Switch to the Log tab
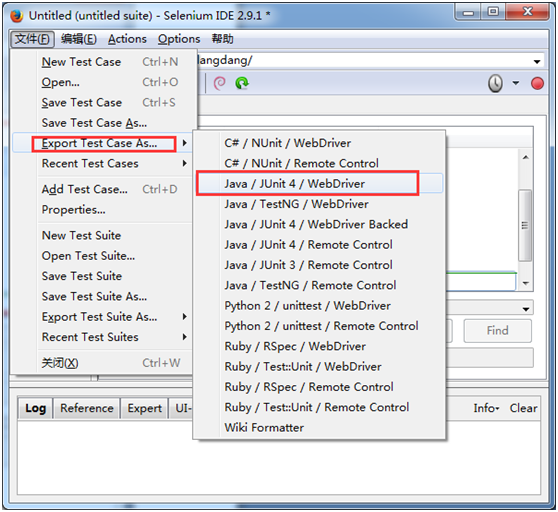Viewport: 558px width, 512px height. (x=36, y=408)
